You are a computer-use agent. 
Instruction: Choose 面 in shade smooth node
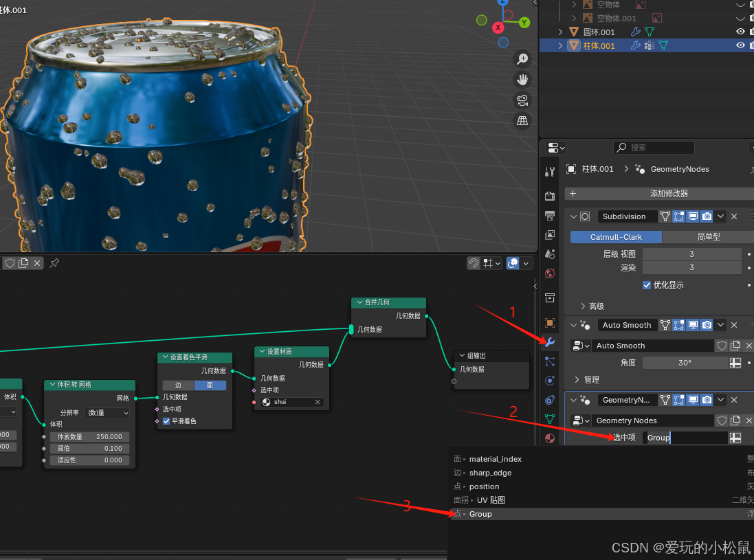tap(210, 385)
